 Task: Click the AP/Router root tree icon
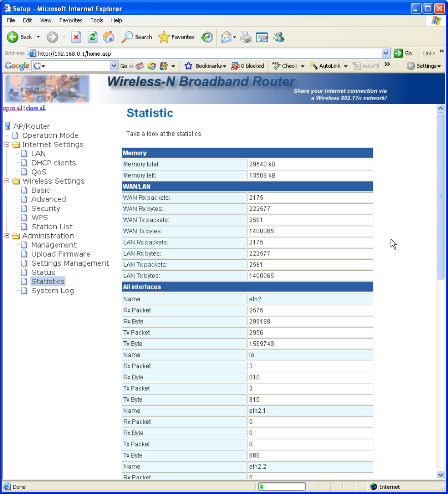click(x=7, y=126)
